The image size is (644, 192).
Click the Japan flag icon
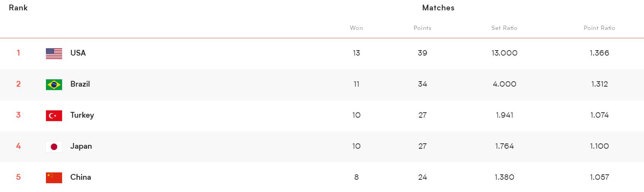click(54, 146)
